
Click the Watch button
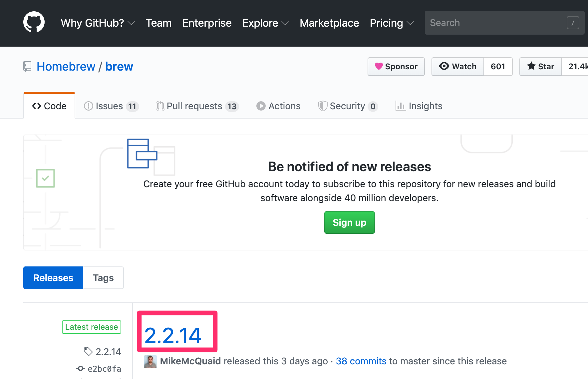458,67
